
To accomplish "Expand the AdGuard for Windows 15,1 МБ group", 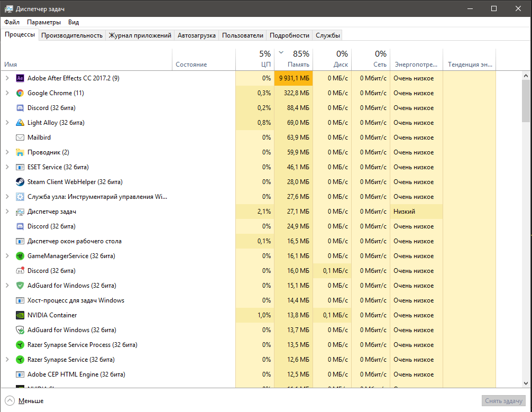I will pyautogui.click(x=7, y=286).
